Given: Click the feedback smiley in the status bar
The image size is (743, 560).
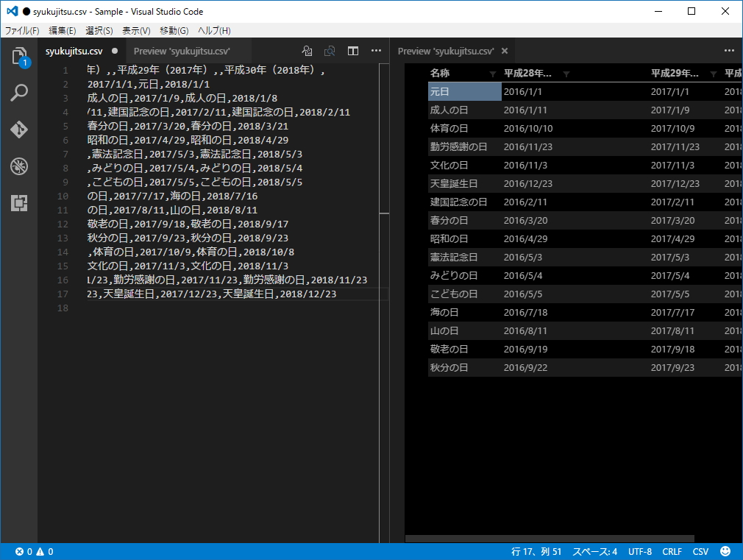Looking at the screenshot, I should (x=725, y=551).
